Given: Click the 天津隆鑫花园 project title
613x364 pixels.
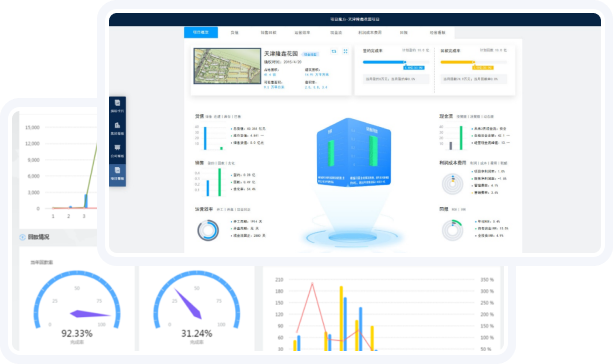Looking at the screenshot, I should tap(281, 54).
